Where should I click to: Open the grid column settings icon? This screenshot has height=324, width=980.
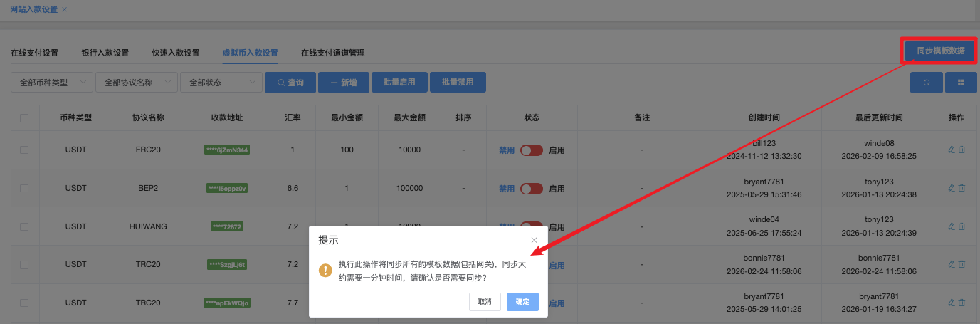click(961, 83)
